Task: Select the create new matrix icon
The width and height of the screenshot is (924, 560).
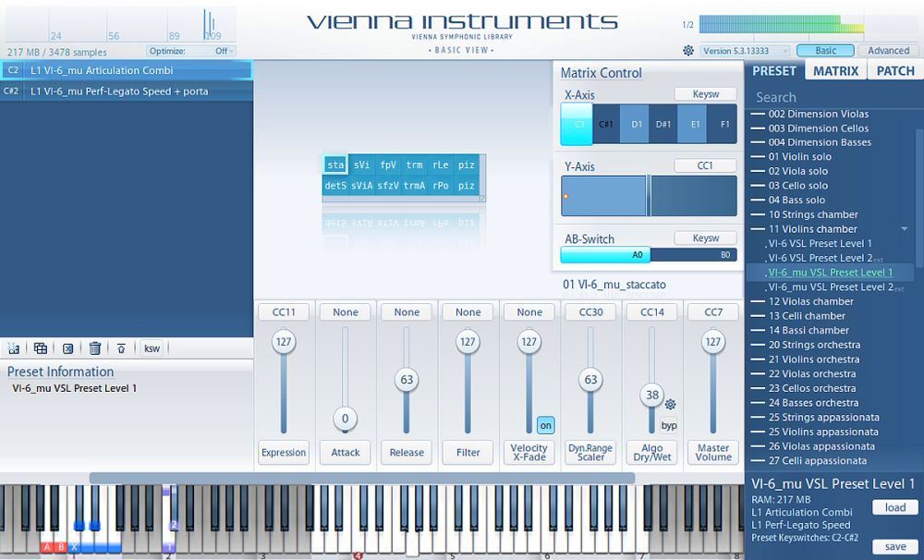Action: click(x=15, y=348)
